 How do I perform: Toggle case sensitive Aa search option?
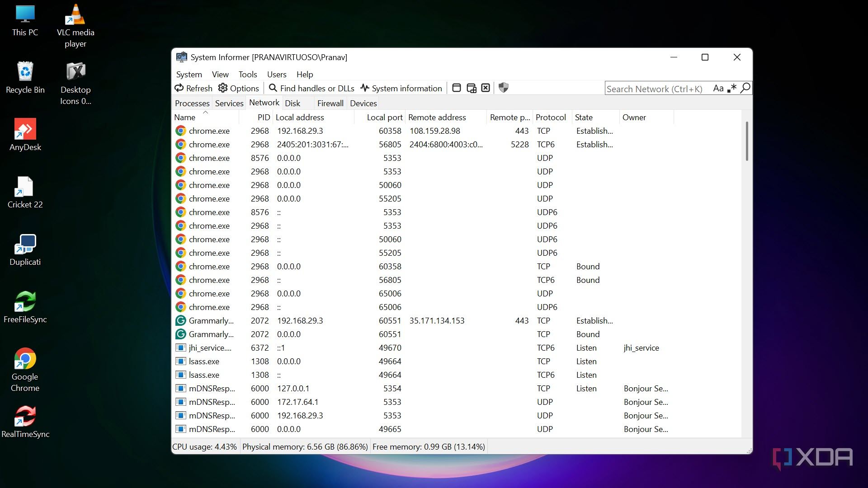click(718, 89)
